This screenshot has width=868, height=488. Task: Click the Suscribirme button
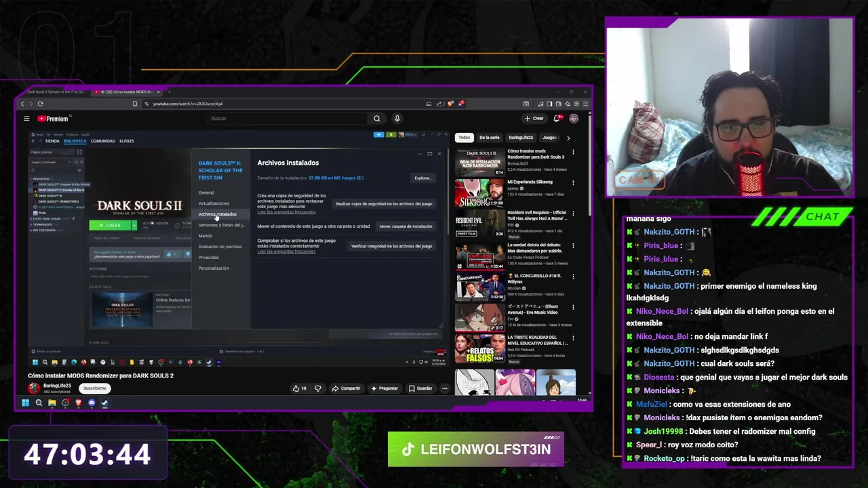[x=95, y=388]
